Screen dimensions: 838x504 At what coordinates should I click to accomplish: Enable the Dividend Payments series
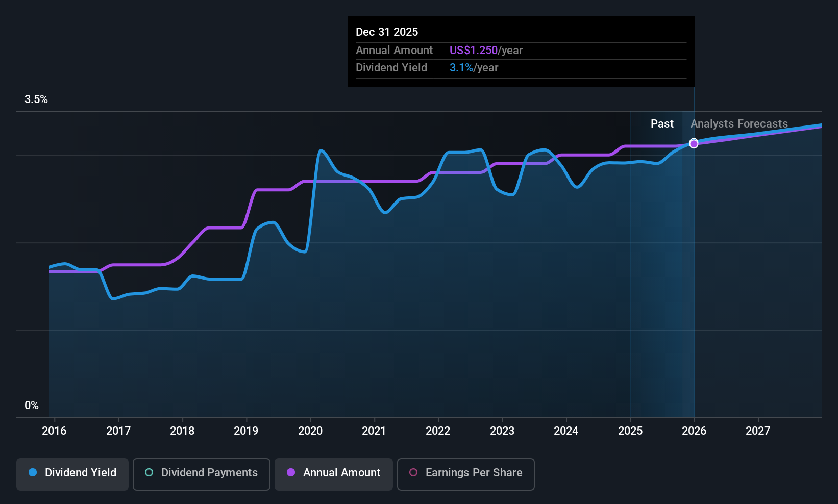(202, 474)
